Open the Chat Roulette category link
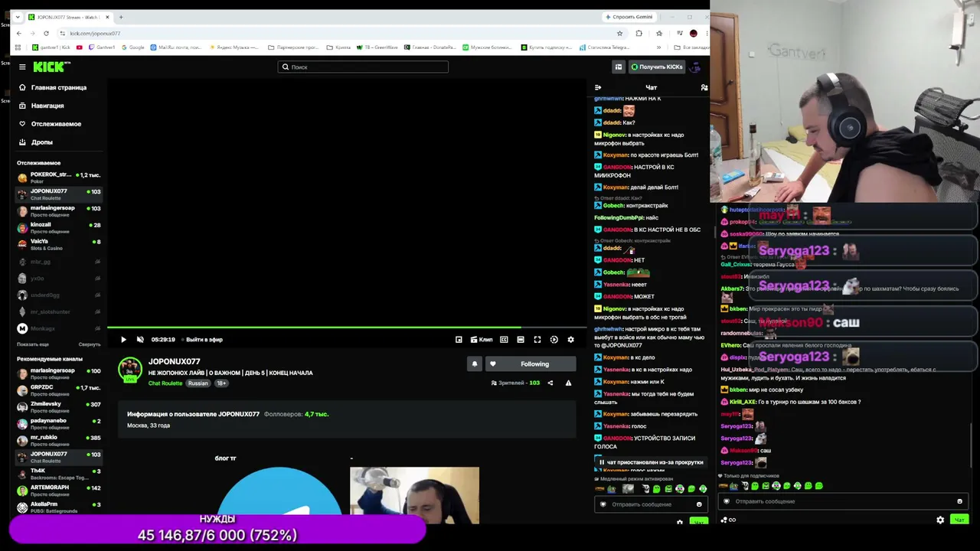This screenshot has height=551, width=980. (165, 383)
